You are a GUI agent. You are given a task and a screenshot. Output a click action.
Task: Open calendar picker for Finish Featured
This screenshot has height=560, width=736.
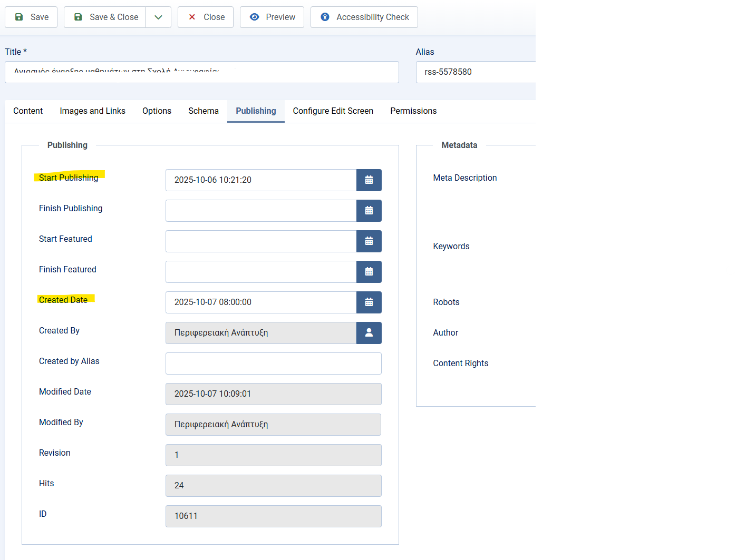point(369,272)
